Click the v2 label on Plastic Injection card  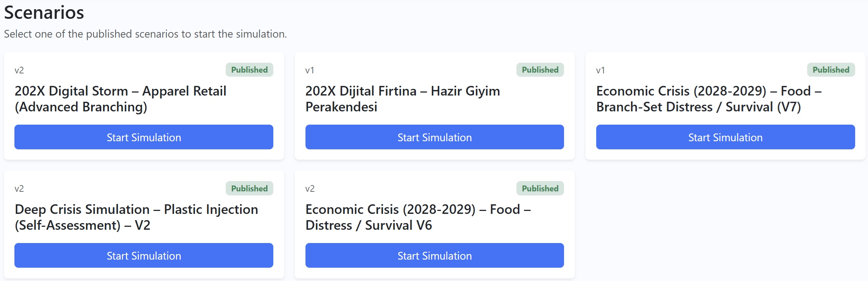point(19,189)
